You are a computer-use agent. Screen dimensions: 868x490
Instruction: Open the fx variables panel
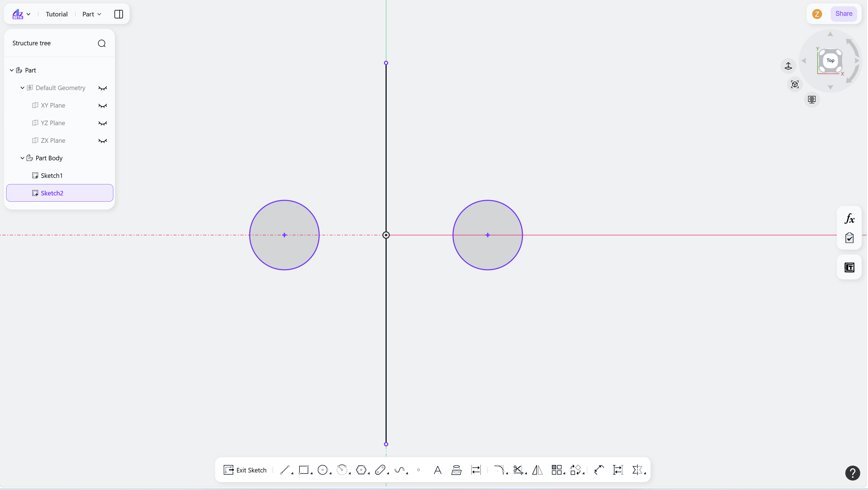(x=849, y=219)
